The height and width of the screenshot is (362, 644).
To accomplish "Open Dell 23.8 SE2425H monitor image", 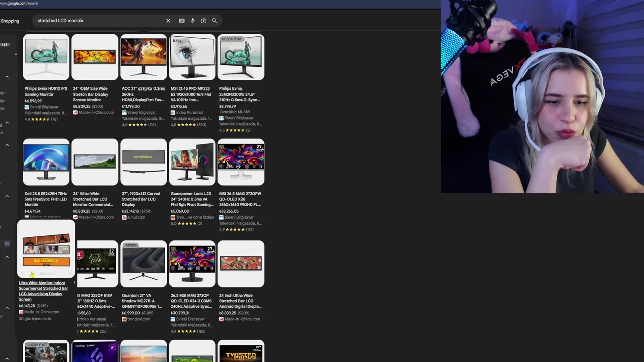I will [x=46, y=162].
